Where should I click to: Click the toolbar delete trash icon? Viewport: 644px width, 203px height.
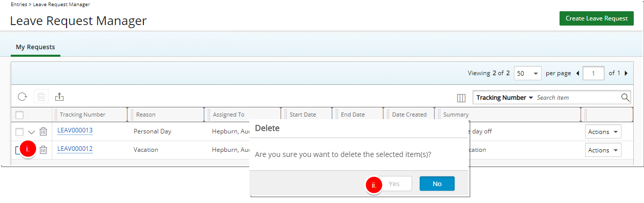[x=41, y=97]
